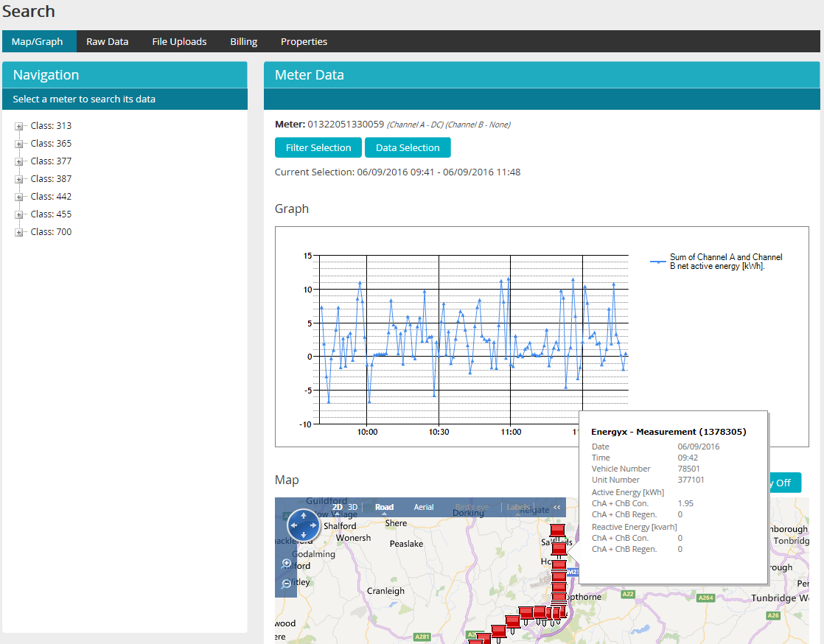Click the 10:30 label on graph axis
Screen dimensions: 824x644
tap(439, 433)
